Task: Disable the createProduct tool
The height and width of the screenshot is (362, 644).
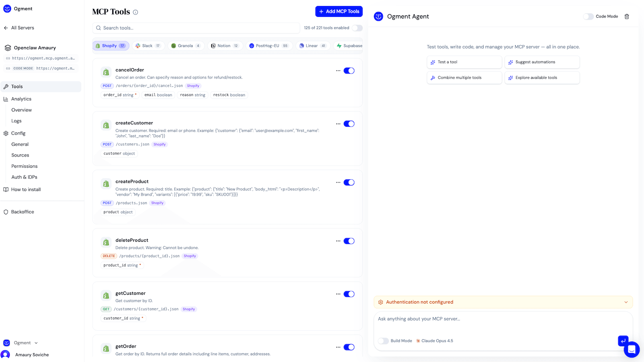Action: tap(349, 183)
